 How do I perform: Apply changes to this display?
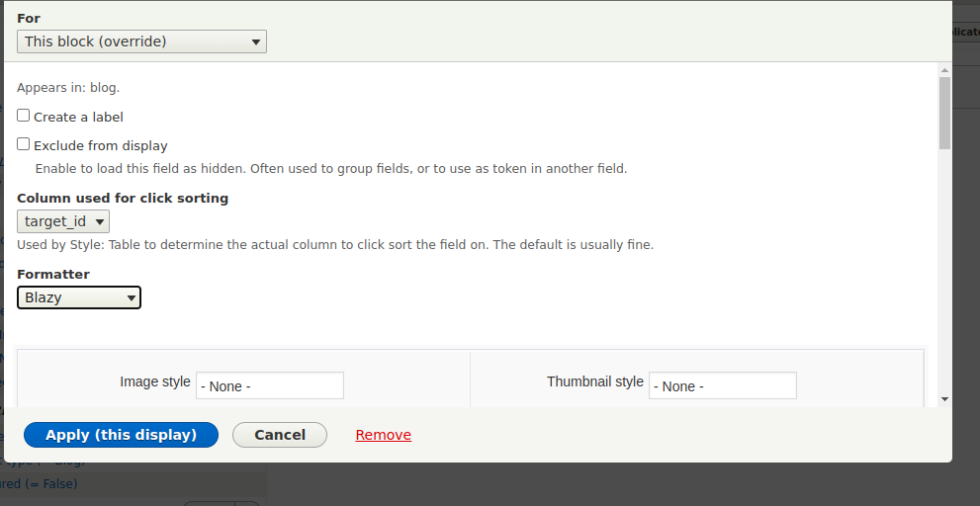click(122, 435)
